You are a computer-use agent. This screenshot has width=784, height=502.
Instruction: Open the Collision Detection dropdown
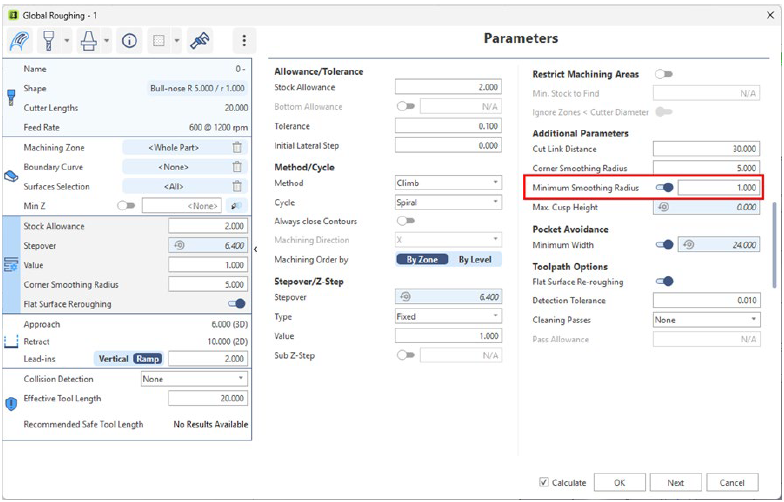coord(194,379)
